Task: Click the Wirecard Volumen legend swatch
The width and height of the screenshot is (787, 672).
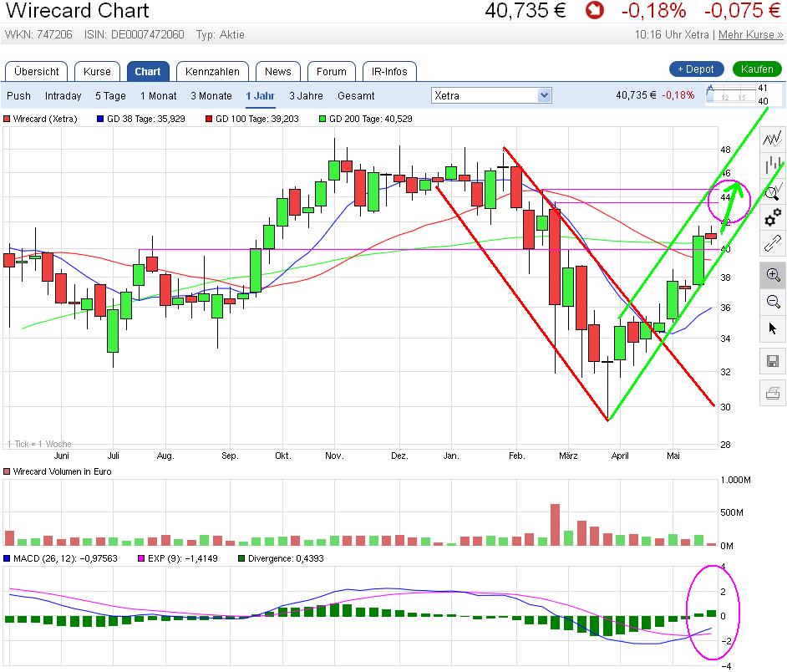Action: pos(7,471)
